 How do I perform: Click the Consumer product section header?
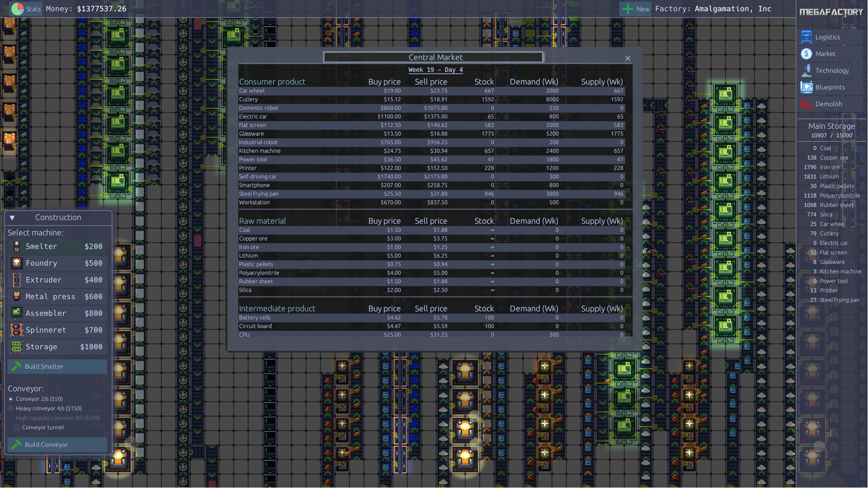pyautogui.click(x=272, y=82)
